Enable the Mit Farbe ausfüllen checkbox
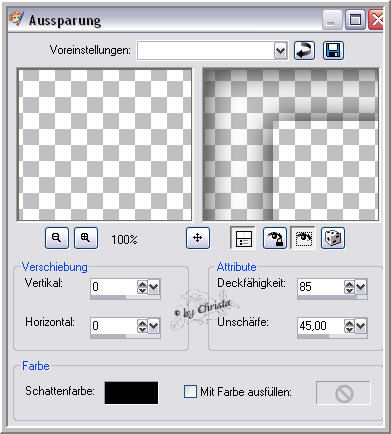The width and height of the screenshot is (391, 434). click(x=190, y=391)
